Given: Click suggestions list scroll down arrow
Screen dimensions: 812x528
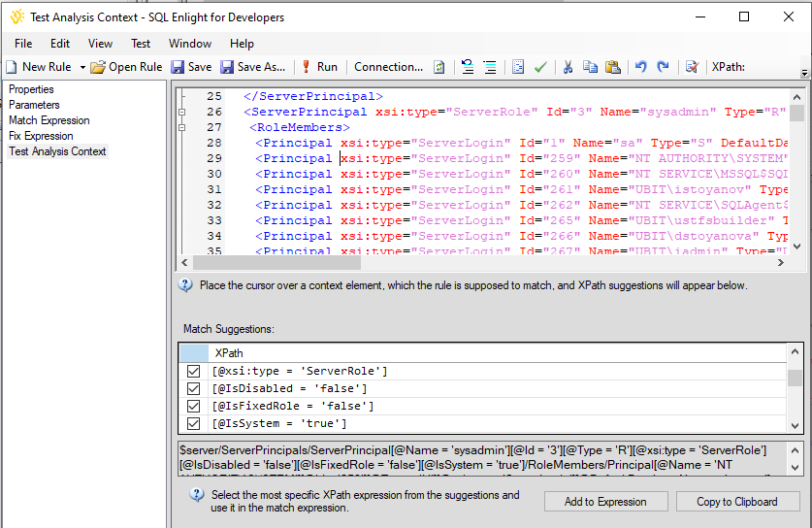Looking at the screenshot, I should (x=795, y=426).
